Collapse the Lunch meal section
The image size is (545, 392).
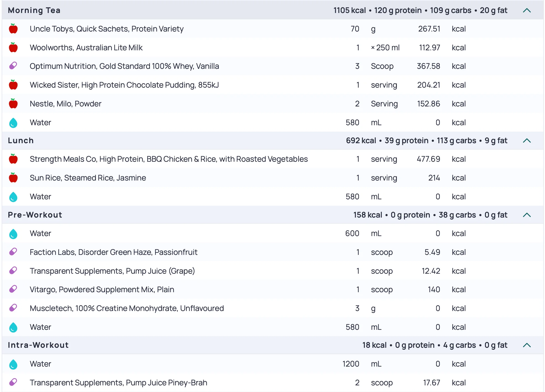tap(527, 140)
